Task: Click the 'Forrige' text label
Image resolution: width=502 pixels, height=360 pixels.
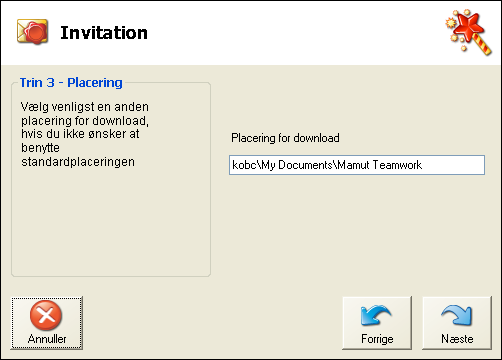Action: click(x=377, y=339)
